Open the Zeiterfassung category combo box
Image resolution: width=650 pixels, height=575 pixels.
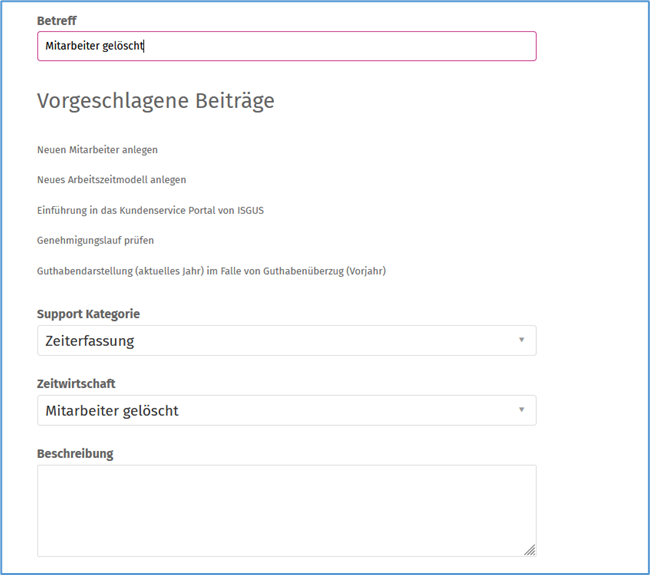tap(287, 340)
